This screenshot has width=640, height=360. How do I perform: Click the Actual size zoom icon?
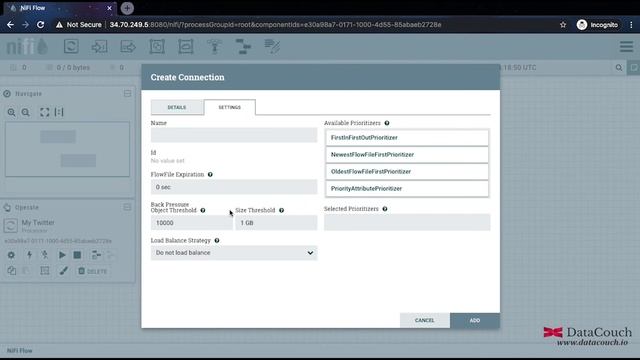(x=59, y=112)
